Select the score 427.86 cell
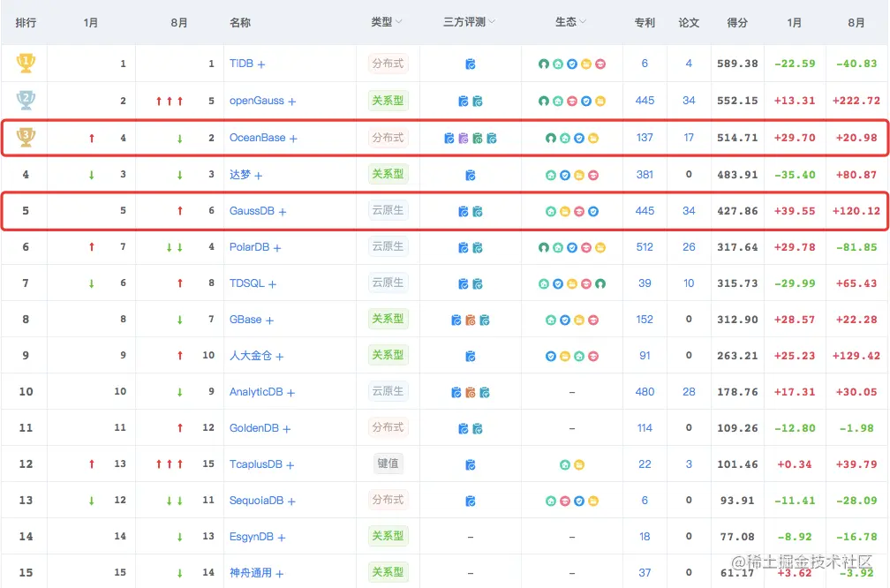Viewport: 890px width, 588px height. [x=737, y=210]
